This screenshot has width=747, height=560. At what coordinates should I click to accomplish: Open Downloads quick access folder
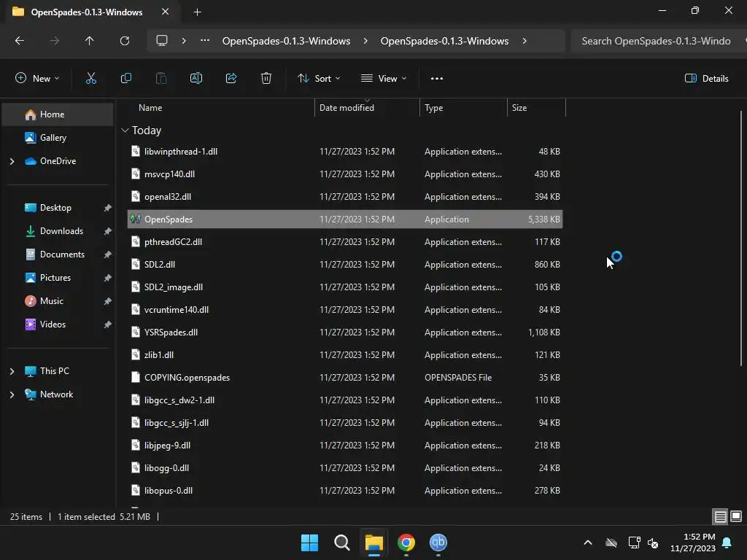point(61,231)
